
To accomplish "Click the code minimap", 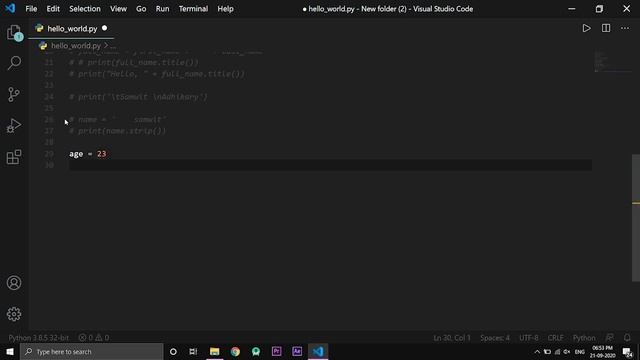I will [x=612, y=62].
